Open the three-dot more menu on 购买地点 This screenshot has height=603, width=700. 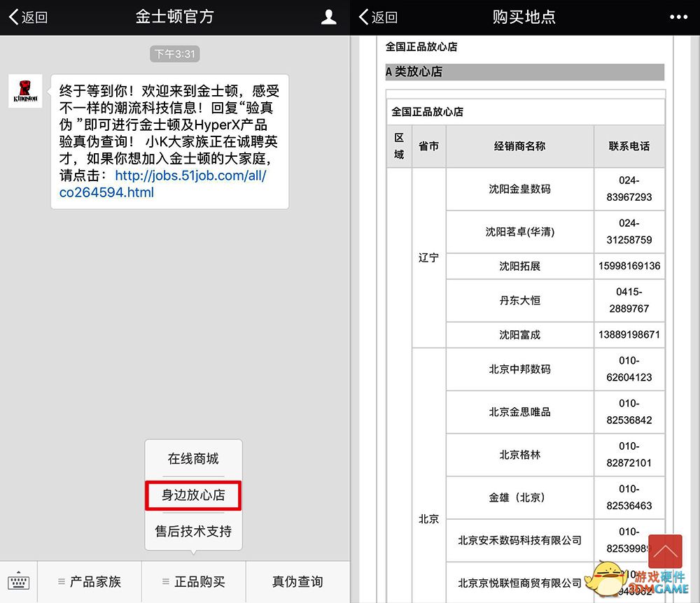pos(678,17)
